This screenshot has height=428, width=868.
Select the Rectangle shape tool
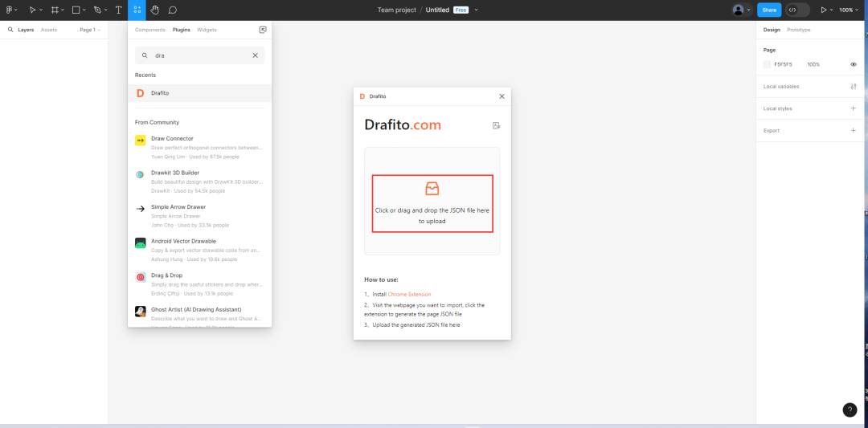[x=76, y=10]
